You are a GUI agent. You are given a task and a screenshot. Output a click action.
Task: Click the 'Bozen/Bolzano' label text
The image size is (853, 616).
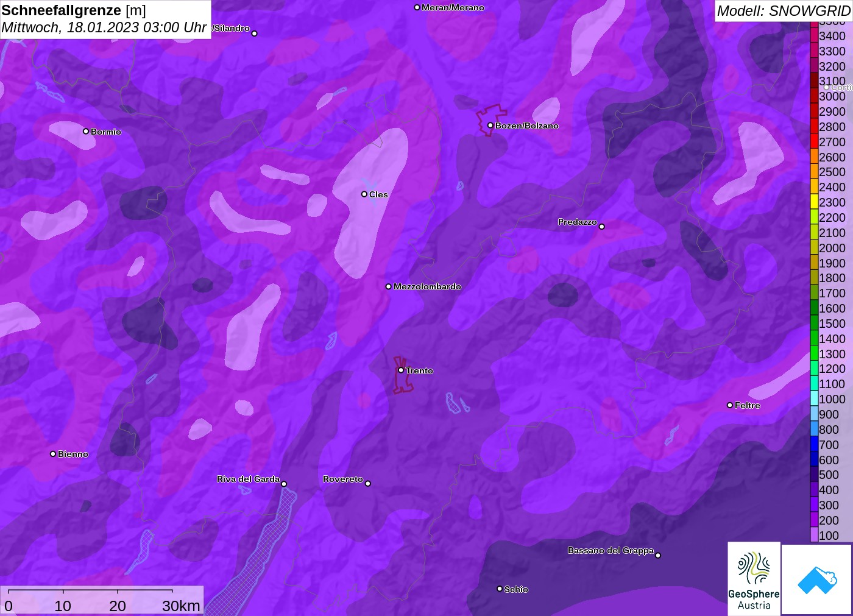point(526,126)
